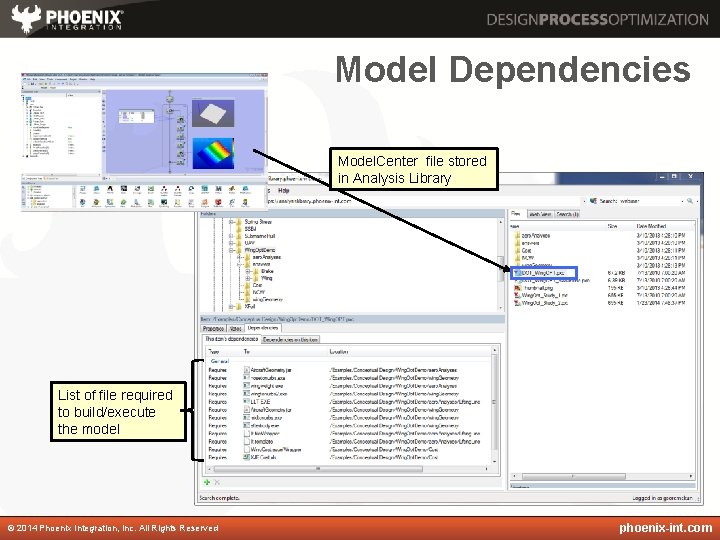Expand the UAV folder node
720x540 pixels.
[x=232, y=243]
